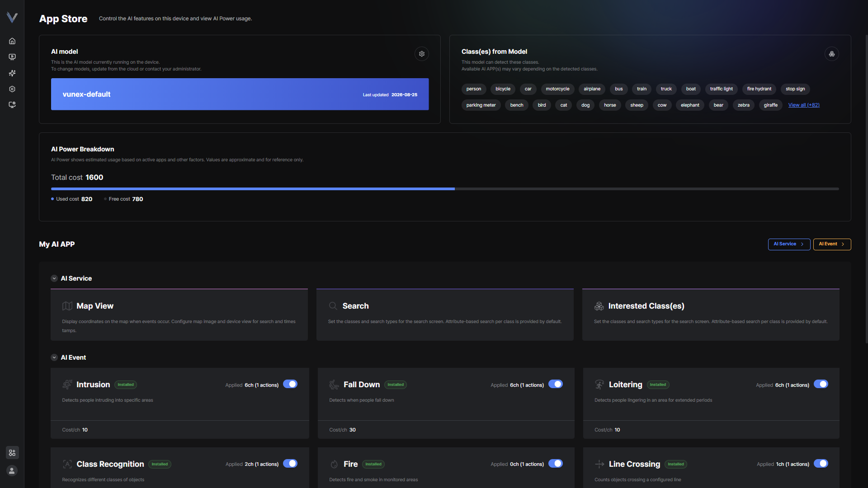Switch off the Class Recognition toggle
The height and width of the screenshot is (488, 868).
coord(290,464)
